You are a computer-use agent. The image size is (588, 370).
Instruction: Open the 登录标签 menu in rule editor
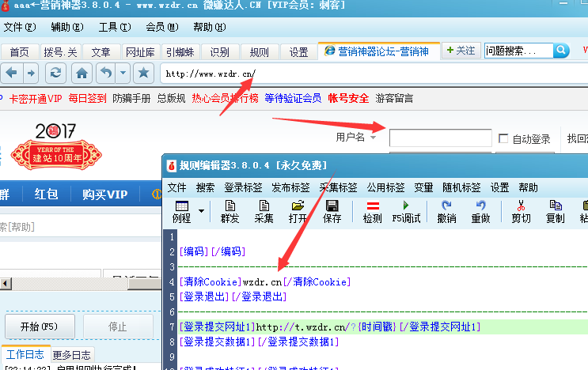(243, 187)
